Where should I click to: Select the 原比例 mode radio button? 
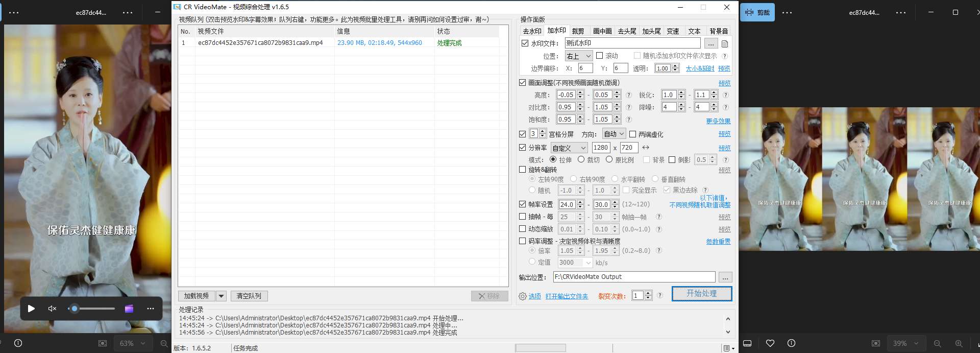(x=609, y=160)
